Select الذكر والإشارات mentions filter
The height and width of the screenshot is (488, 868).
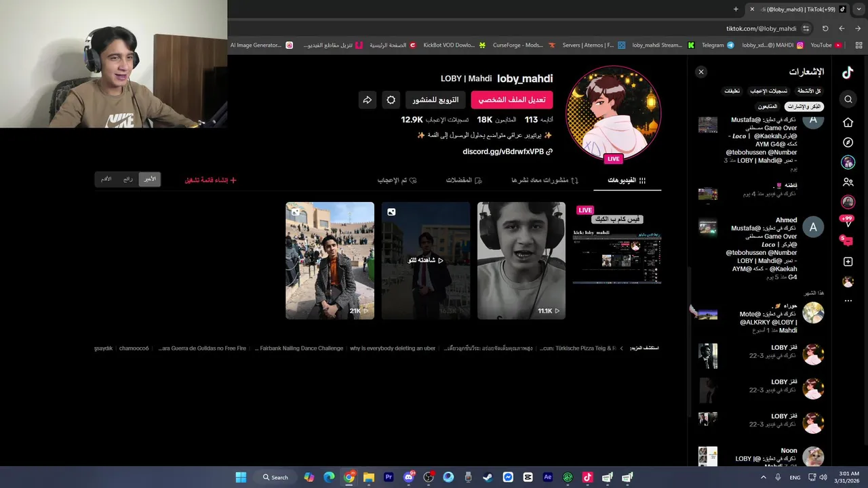click(805, 106)
